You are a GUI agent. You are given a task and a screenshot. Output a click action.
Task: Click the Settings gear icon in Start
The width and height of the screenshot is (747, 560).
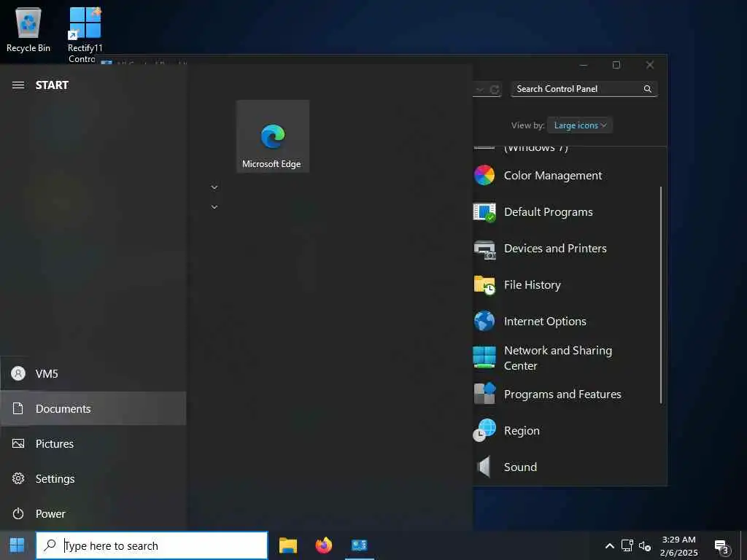pos(18,478)
